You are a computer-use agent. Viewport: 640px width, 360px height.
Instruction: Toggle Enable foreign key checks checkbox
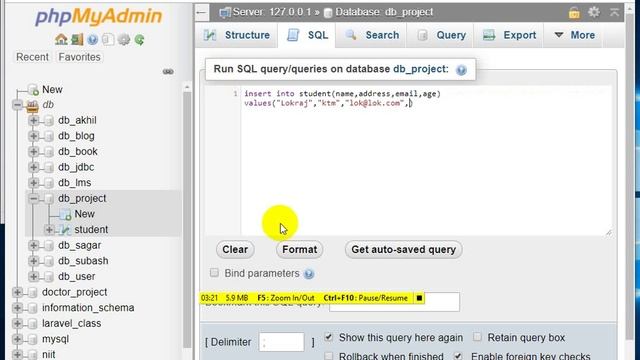[458, 356]
